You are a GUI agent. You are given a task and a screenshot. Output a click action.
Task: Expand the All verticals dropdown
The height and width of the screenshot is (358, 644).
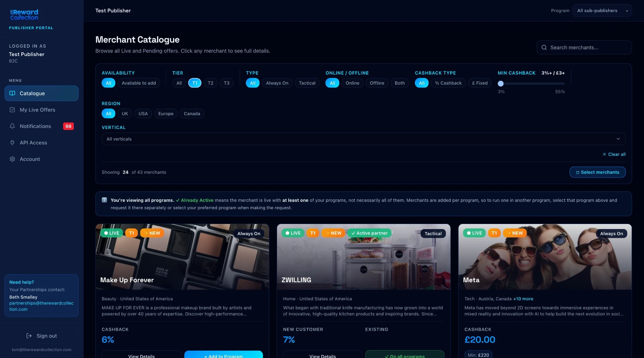coord(364,139)
